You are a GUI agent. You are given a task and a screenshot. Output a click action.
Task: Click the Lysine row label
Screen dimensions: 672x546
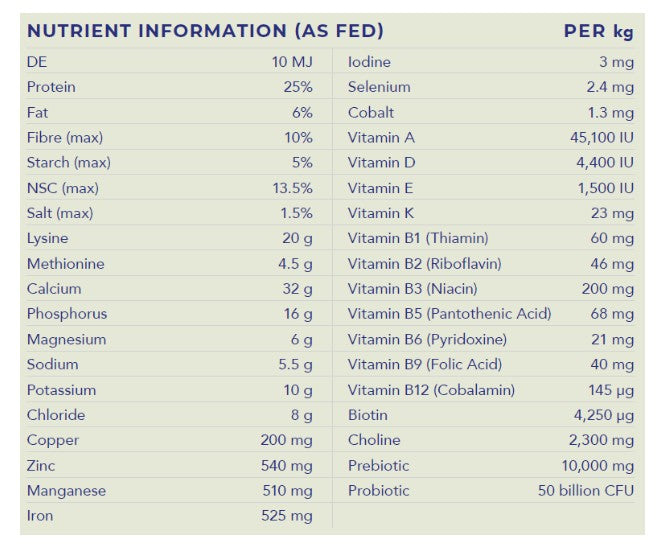click(x=47, y=238)
